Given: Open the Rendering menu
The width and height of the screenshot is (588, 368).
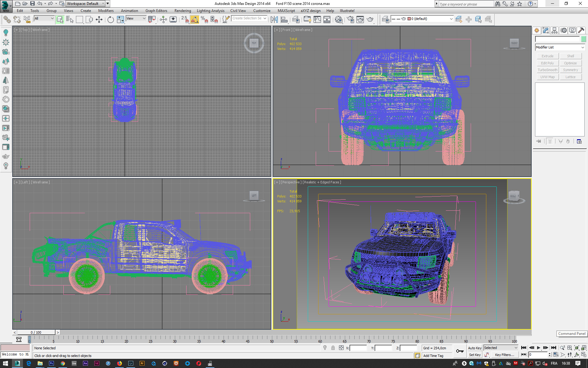Looking at the screenshot, I should (183, 11).
